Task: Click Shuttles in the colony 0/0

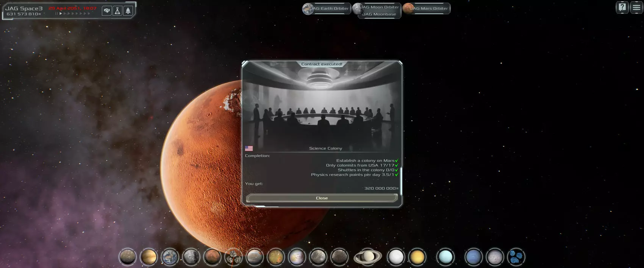Action: [366, 170]
